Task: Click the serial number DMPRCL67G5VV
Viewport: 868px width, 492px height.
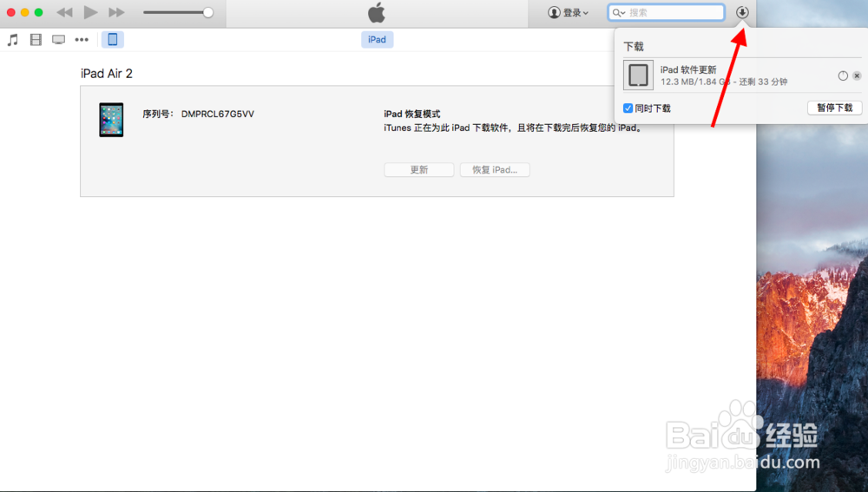Action: (218, 114)
